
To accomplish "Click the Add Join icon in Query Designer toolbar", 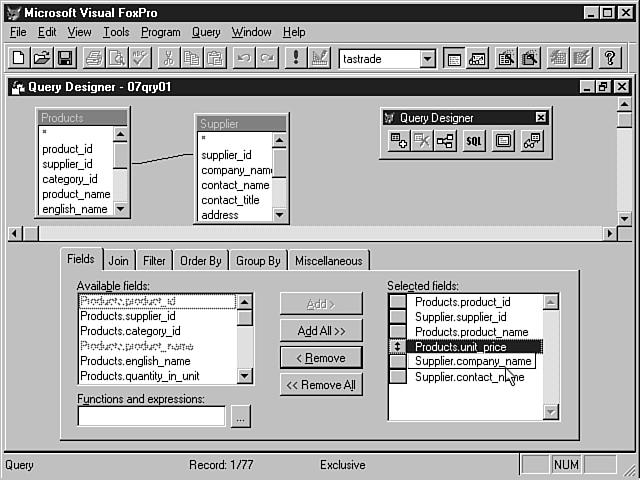I will [446, 141].
